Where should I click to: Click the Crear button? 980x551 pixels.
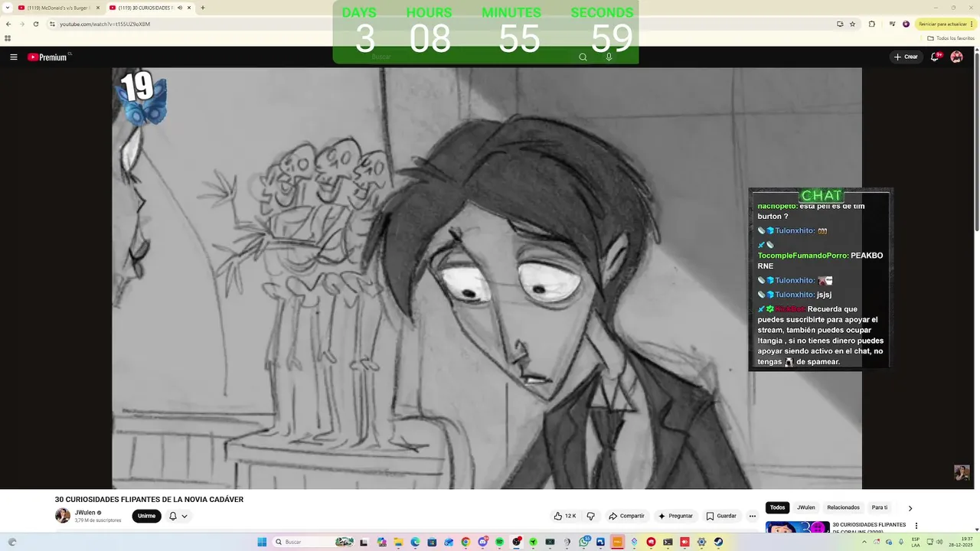point(905,57)
